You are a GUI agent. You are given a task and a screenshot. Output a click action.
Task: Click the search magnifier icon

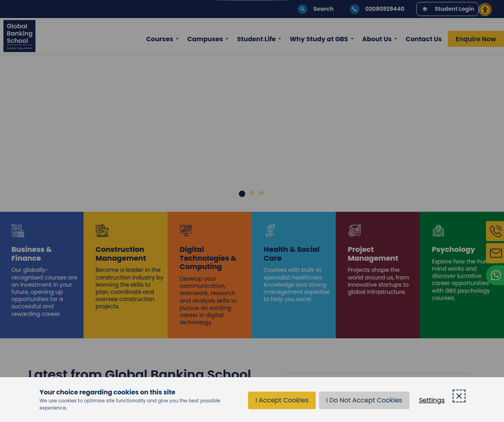pos(302,9)
